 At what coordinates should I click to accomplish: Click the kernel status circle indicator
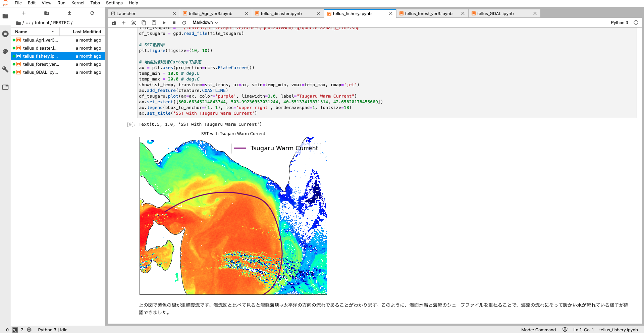pos(636,22)
